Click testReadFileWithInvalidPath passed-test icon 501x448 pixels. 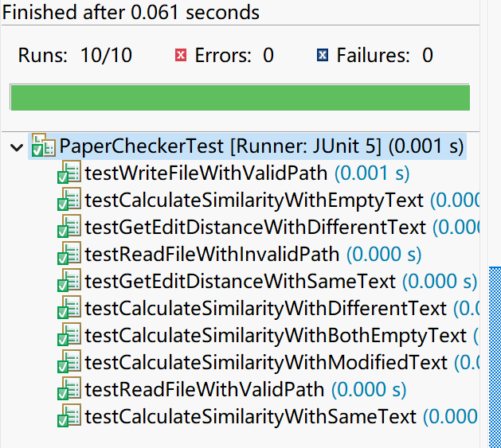coord(69,254)
